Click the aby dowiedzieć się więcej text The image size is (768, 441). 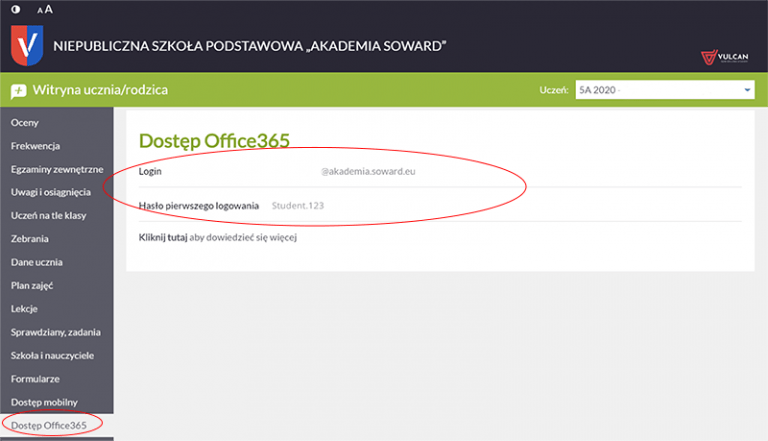click(243, 238)
